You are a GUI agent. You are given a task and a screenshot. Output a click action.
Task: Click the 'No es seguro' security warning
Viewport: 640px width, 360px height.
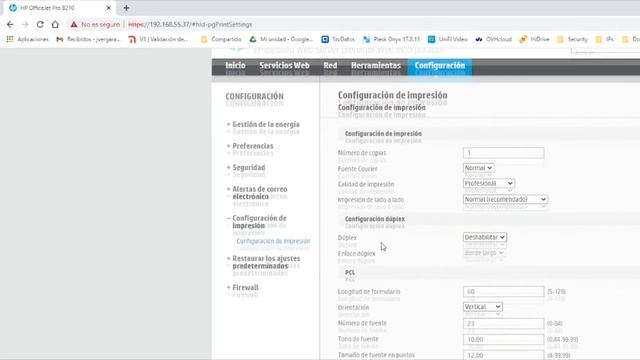96,24
